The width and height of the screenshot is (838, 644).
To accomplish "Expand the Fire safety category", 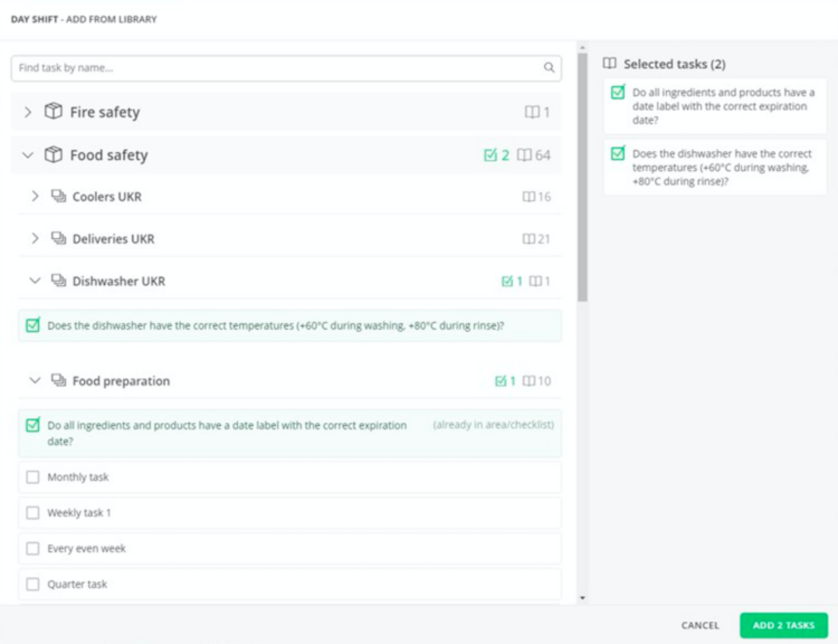I will [x=28, y=112].
